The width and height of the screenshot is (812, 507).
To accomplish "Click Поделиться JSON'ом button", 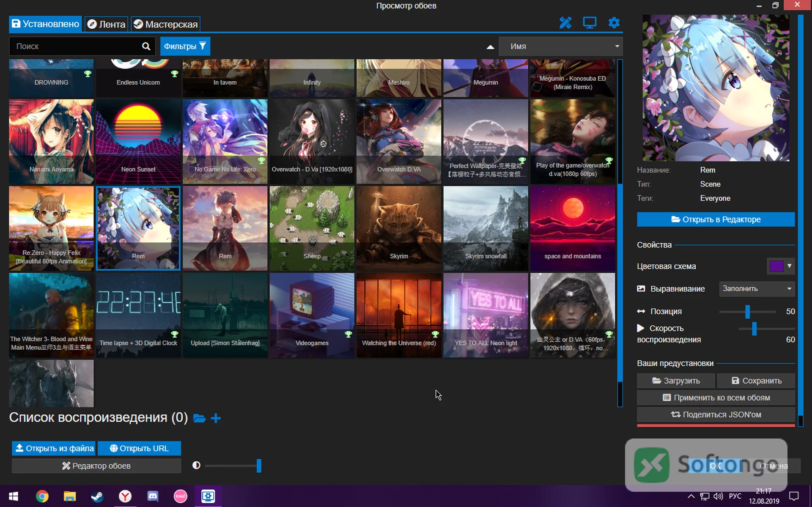I will (716, 414).
